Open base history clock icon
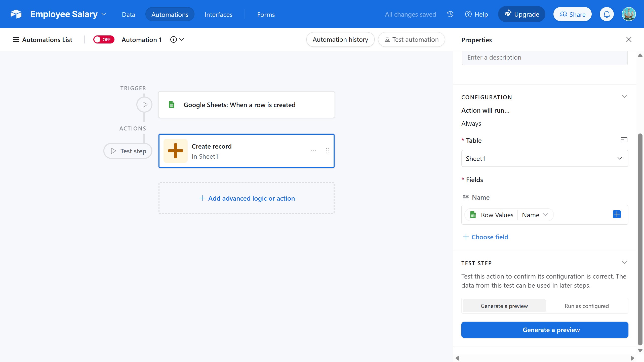Image resolution: width=644 pixels, height=362 pixels. point(450,14)
